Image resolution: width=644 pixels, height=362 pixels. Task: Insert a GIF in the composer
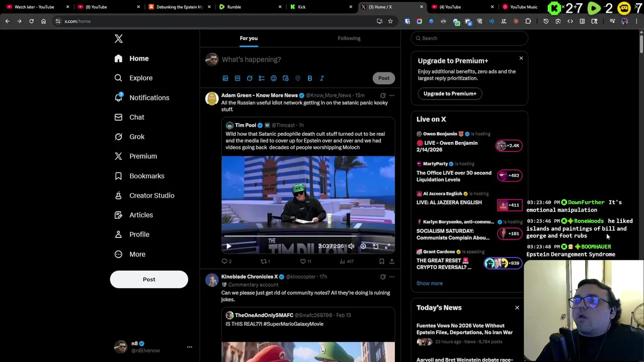[237, 78]
